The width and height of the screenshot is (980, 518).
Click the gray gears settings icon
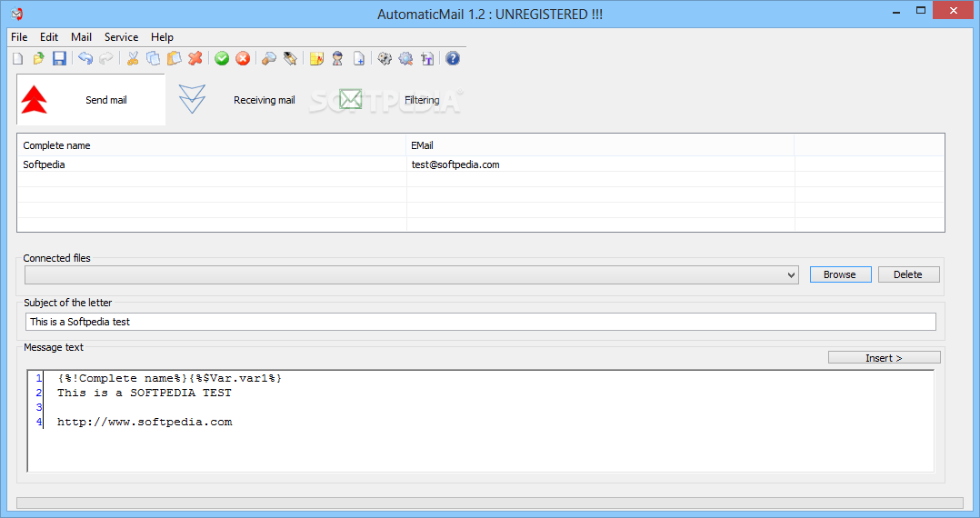click(x=385, y=59)
